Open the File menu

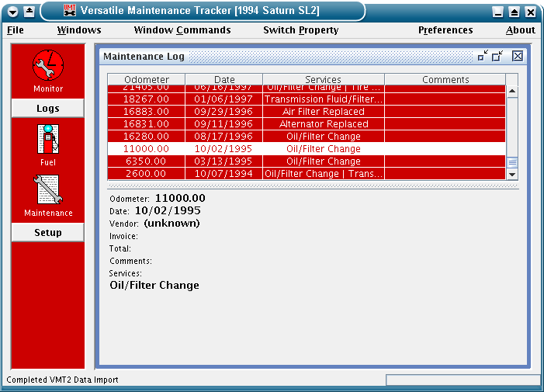pyautogui.click(x=16, y=30)
